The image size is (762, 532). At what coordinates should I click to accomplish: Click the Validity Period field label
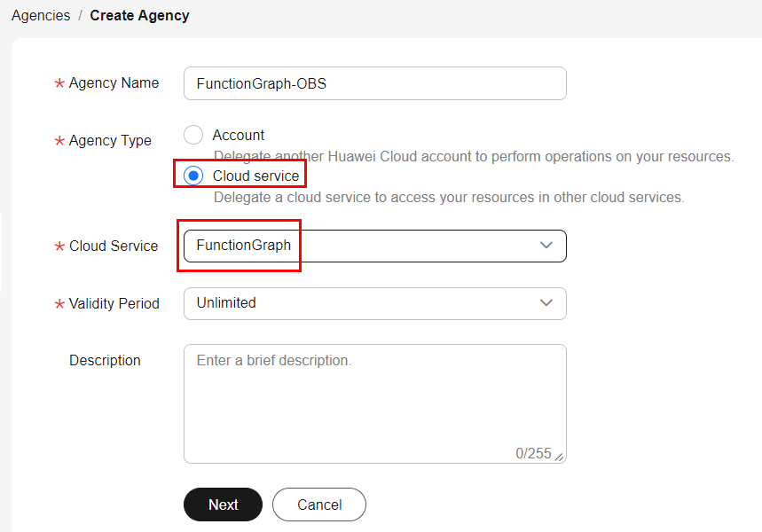pyautogui.click(x=114, y=304)
